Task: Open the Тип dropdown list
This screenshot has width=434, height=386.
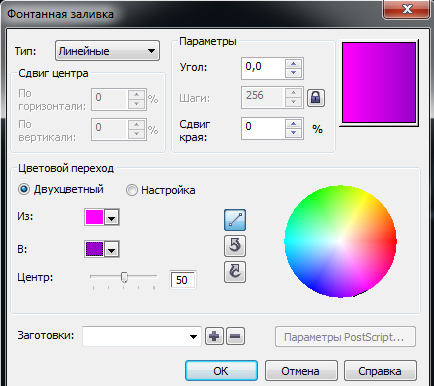Action: pos(107,51)
